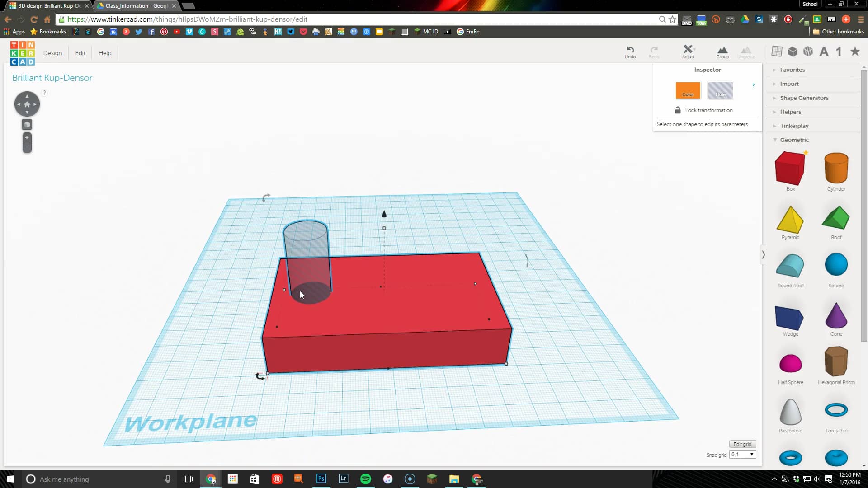
Task: Toggle Lock transformation
Action: click(704, 110)
